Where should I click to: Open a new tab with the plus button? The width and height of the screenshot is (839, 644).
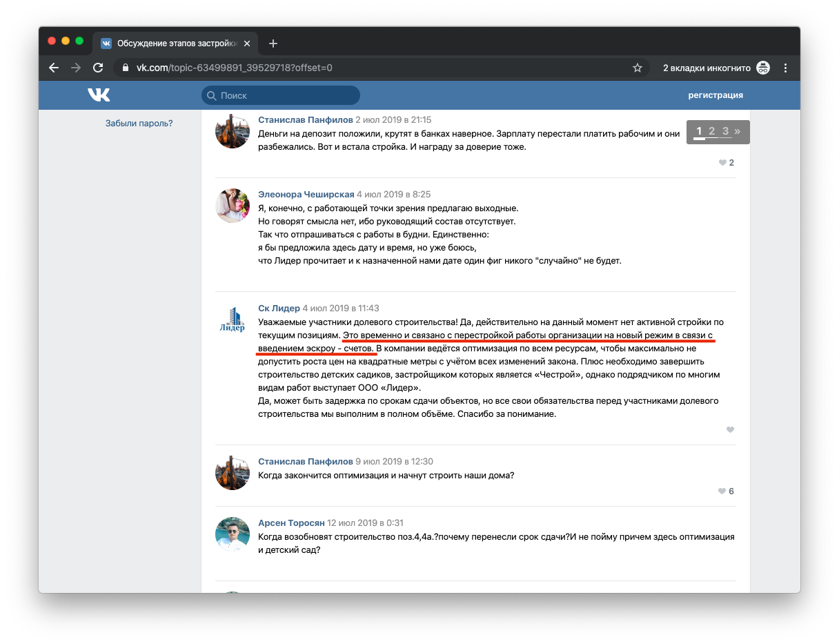273,43
